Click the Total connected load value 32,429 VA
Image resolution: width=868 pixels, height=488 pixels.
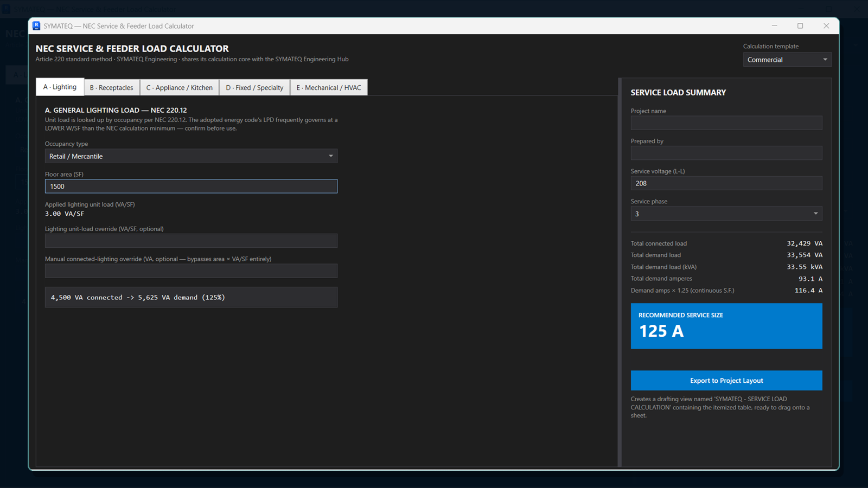tap(805, 243)
